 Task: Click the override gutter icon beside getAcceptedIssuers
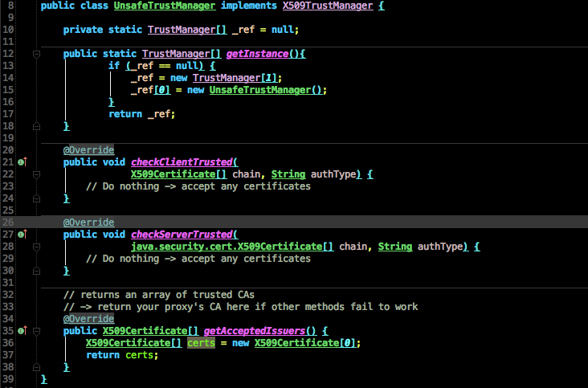pyautogui.click(x=22, y=331)
